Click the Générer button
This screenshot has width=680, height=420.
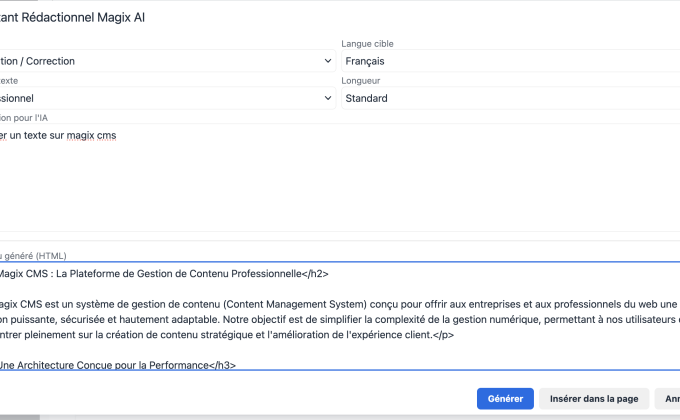coord(505,398)
